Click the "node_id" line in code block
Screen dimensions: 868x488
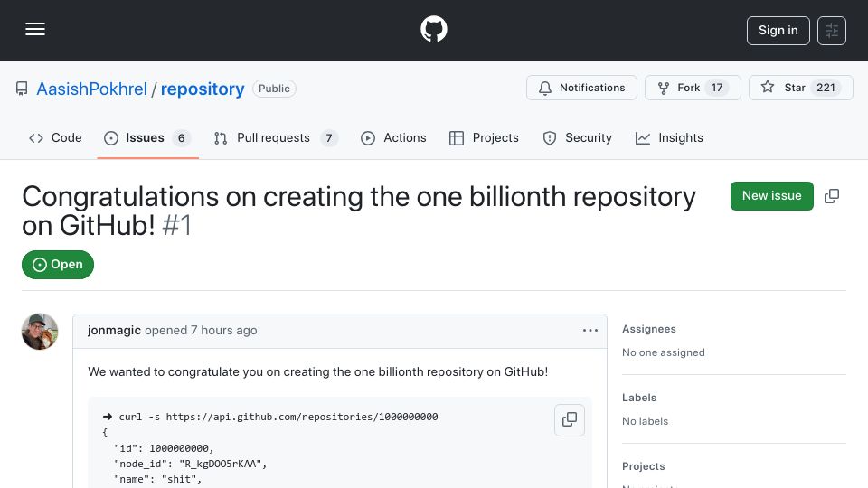(x=191, y=464)
